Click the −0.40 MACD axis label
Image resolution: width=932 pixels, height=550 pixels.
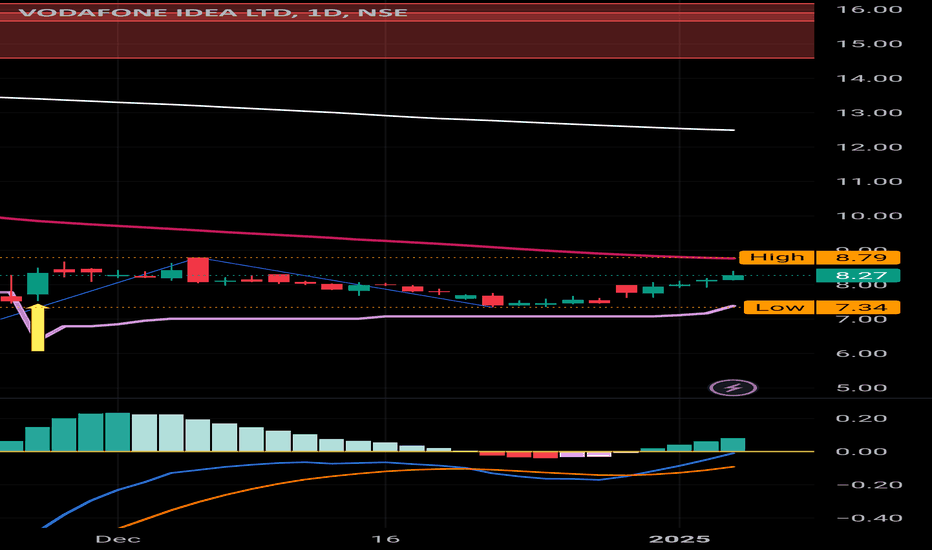point(869,518)
